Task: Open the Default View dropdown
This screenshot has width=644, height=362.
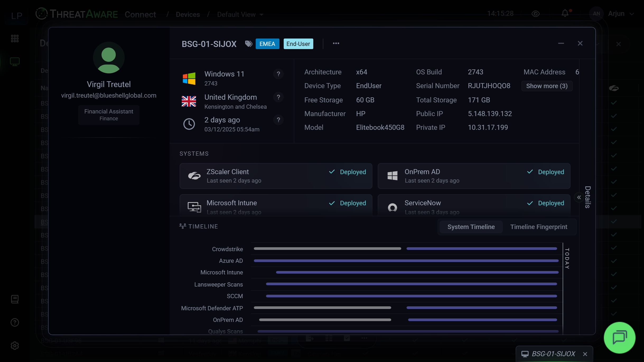Action: point(240,15)
